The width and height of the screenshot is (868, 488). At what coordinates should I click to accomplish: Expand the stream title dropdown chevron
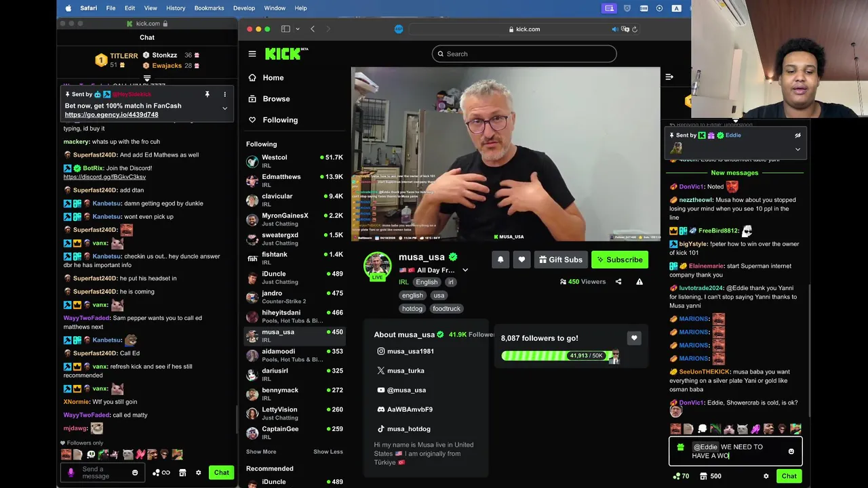click(x=465, y=270)
